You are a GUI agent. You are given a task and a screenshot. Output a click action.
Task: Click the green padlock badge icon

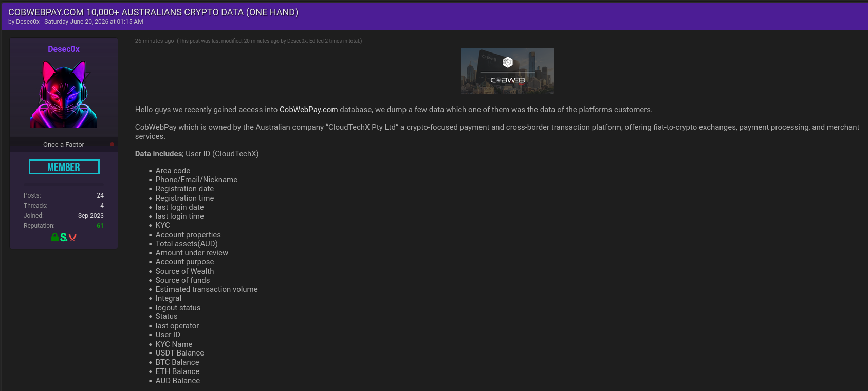pyautogui.click(x=54, y=237)
